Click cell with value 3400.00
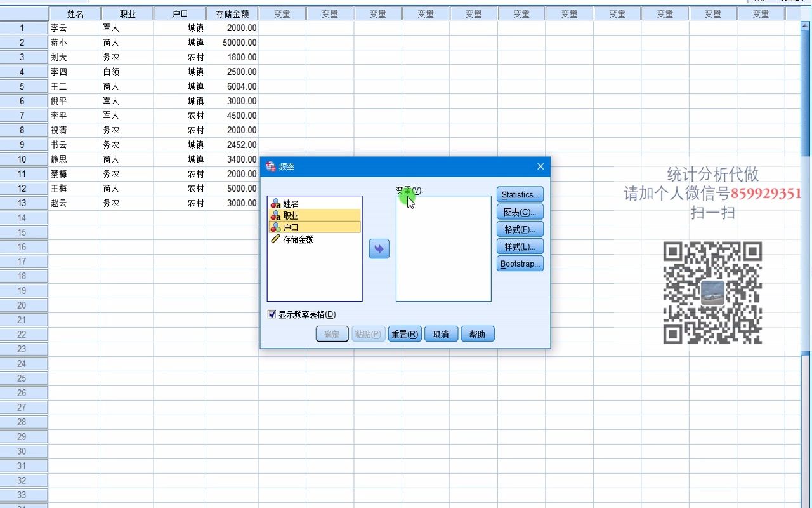This screenshot has height=508, width=812. [232, 159]
